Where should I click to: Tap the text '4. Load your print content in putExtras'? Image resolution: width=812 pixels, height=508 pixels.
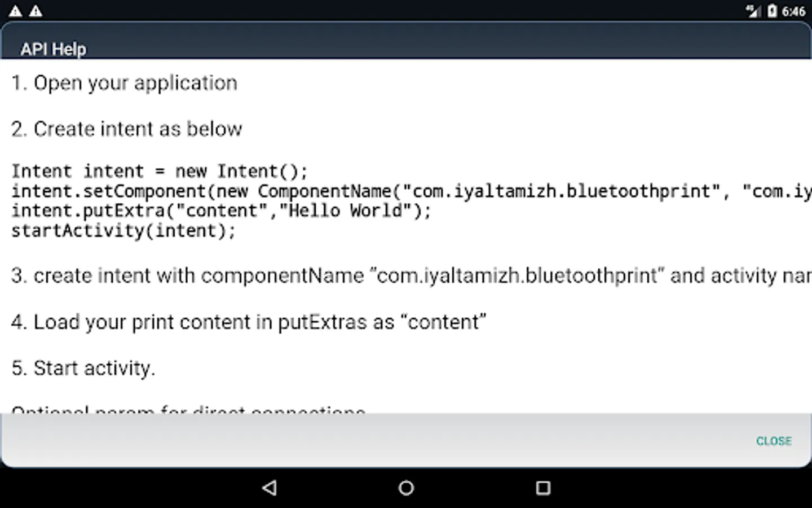point(249,322)
